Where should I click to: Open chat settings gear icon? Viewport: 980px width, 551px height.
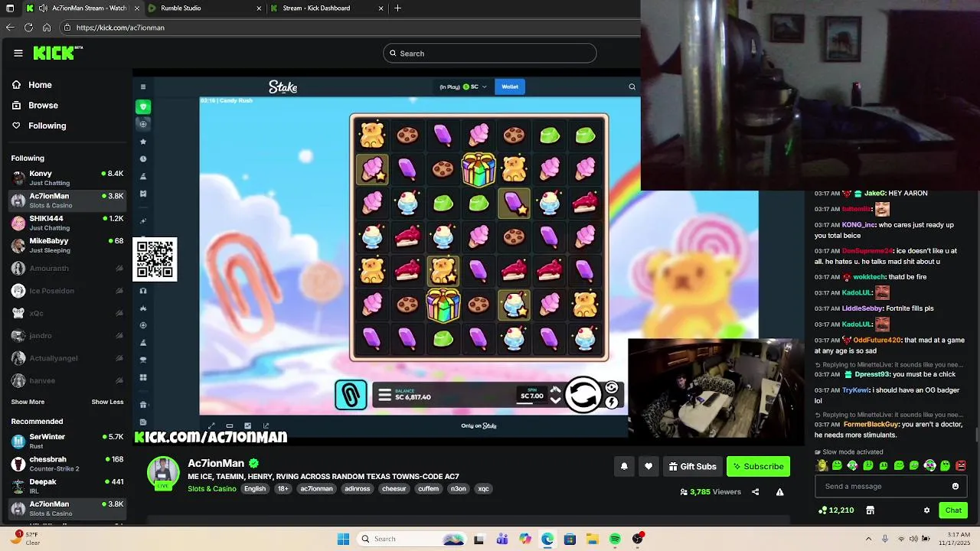[926, 510]
